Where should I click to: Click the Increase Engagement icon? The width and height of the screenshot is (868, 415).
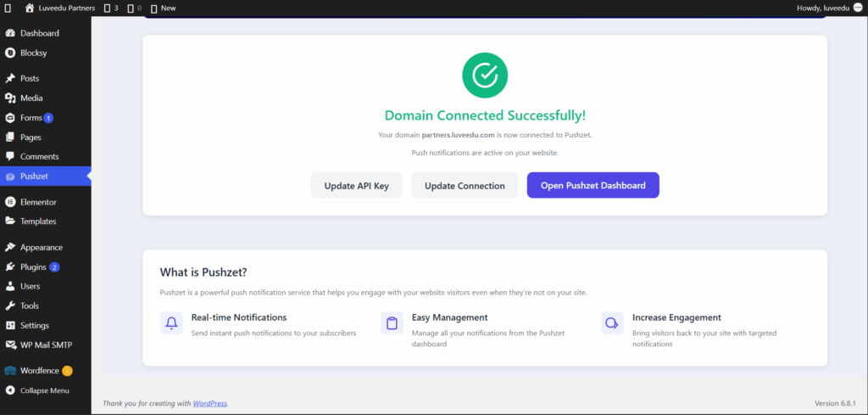[612, 323]
